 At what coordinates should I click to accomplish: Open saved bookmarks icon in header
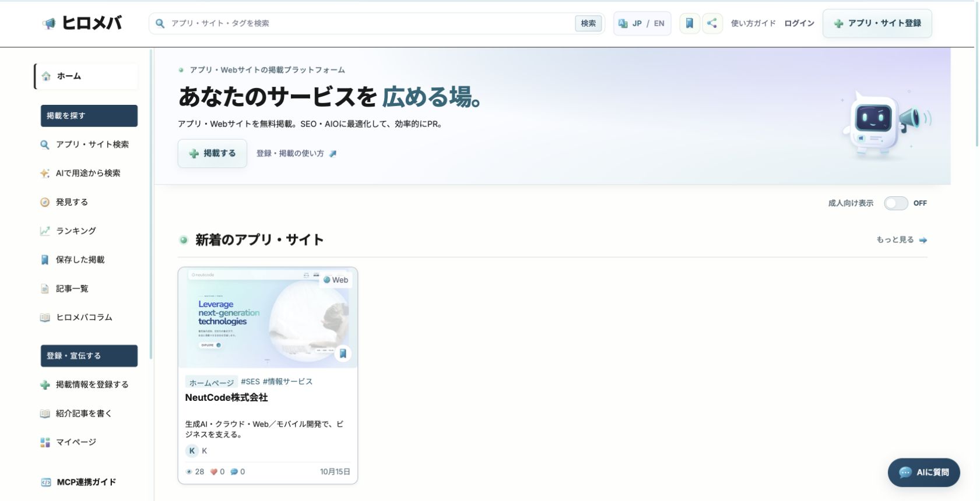(689, 23)
